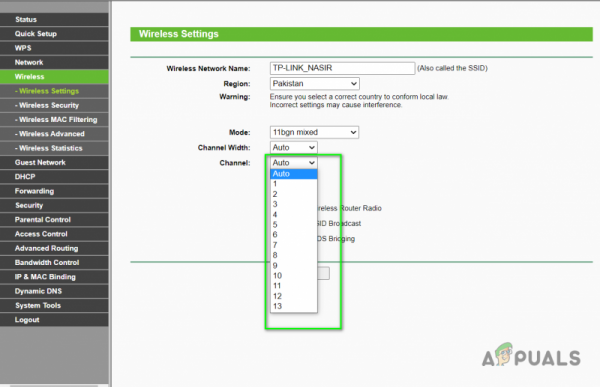Viewport: 600px width, 387px height.
Task: Open the Network menu section
Action: pos(54,62)
